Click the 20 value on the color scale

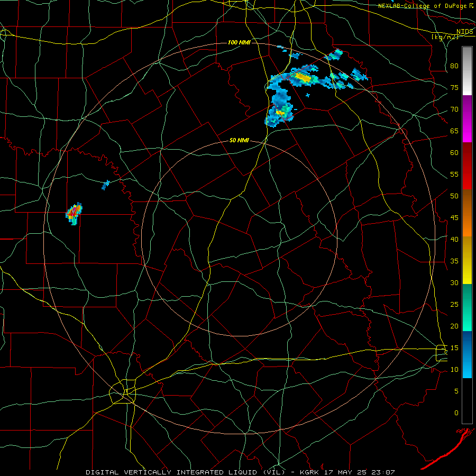click(454, 326)
